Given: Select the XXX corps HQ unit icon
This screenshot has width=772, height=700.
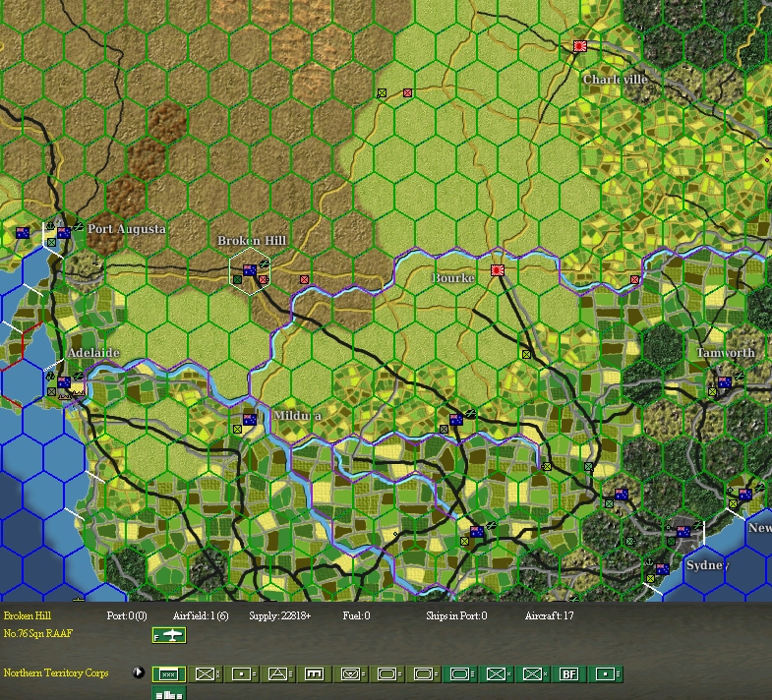Looking at the screenshot, I should tap(169, 673).
